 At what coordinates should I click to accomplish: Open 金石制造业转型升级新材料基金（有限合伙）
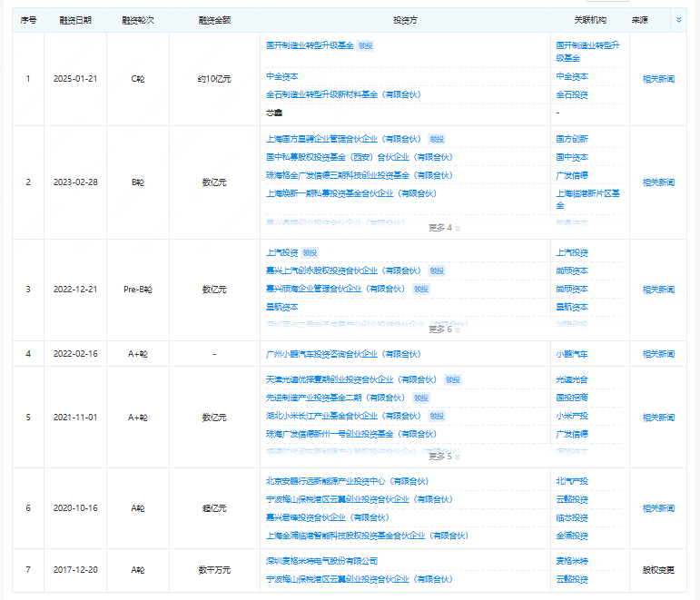(x=343, y=94)
